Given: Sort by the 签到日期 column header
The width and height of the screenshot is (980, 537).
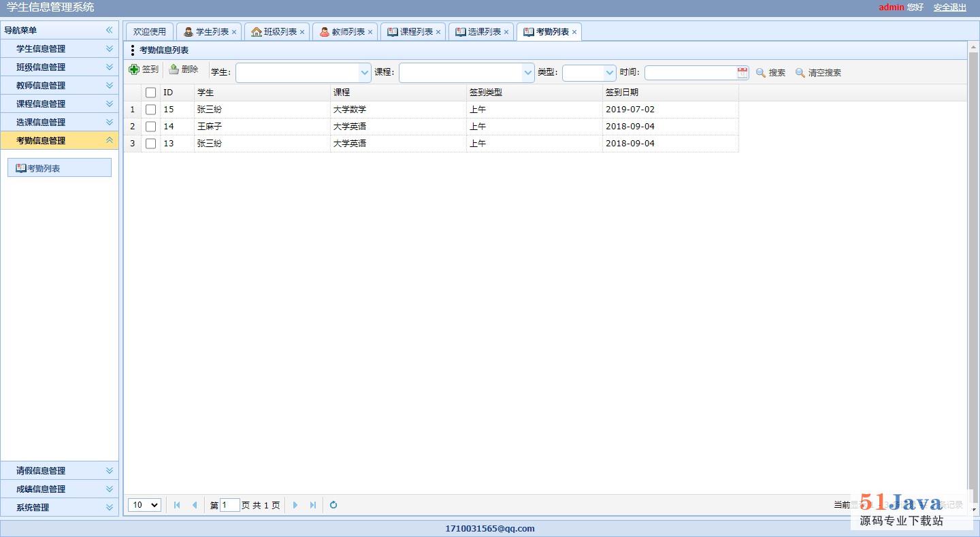Looking at the screenshot, I should (670, 93).
